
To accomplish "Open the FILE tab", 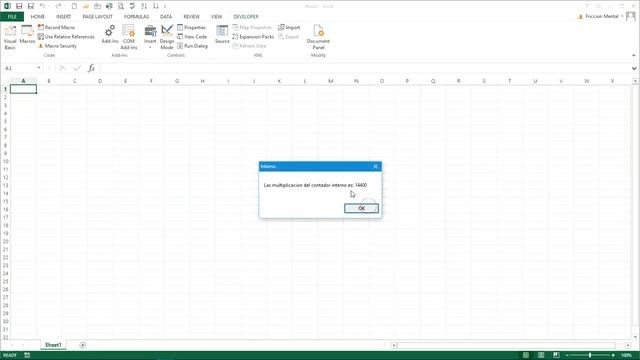I will pos(12,17).
